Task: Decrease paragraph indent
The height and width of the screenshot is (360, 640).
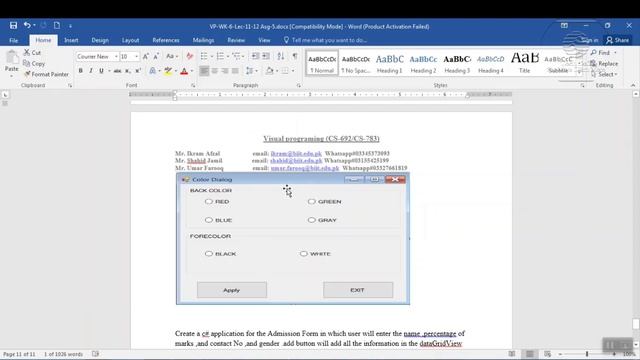Action: click(256, 56)
